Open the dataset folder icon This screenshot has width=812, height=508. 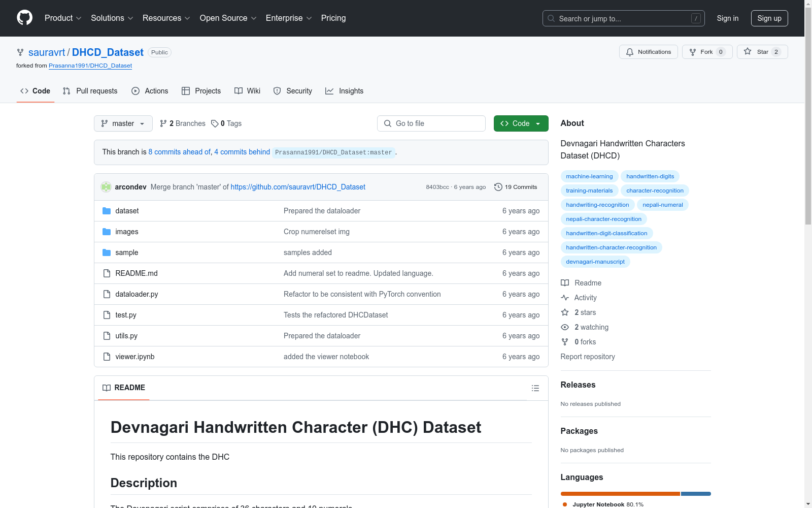[x=107, y=211]
